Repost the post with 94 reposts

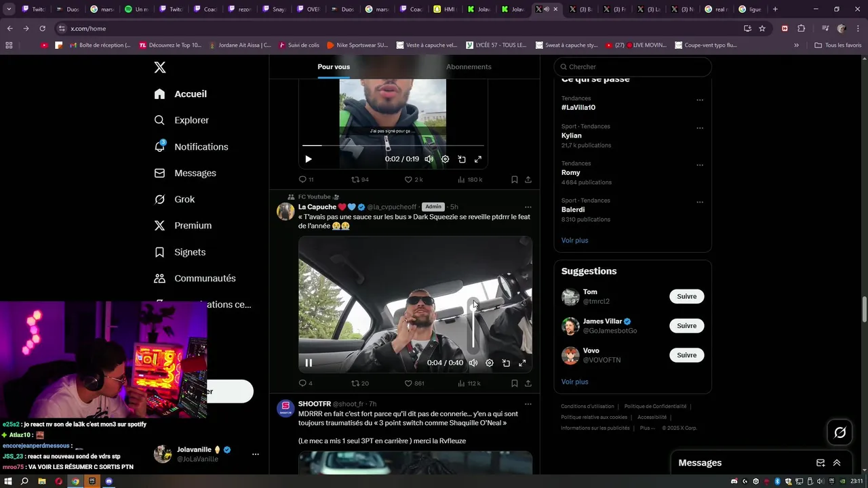359,180
